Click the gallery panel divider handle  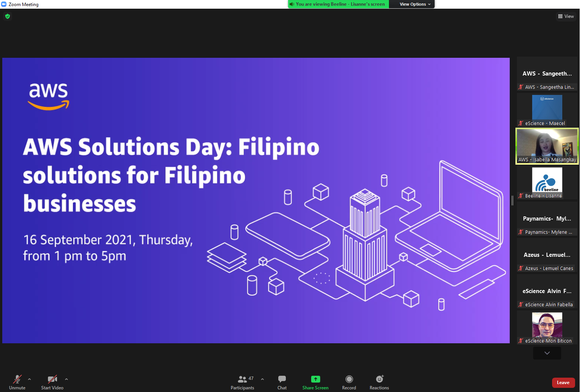coord(512,201)
